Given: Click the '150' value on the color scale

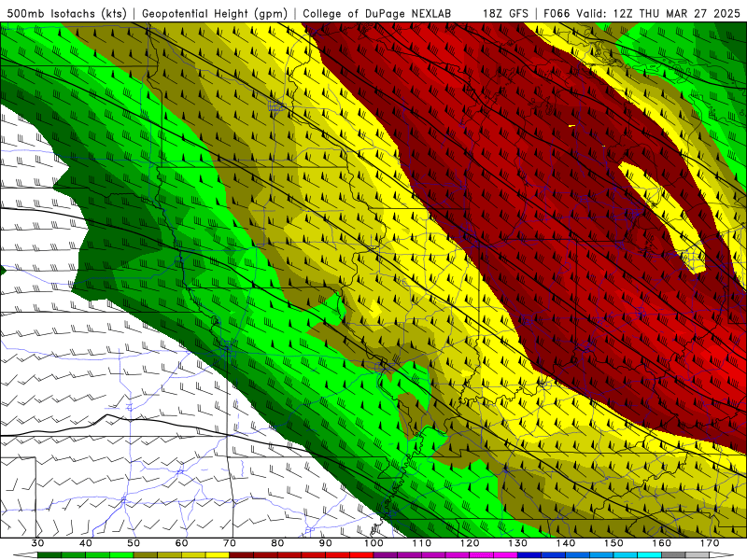Looking at the screenshot, I should click(x=613, y=543).
